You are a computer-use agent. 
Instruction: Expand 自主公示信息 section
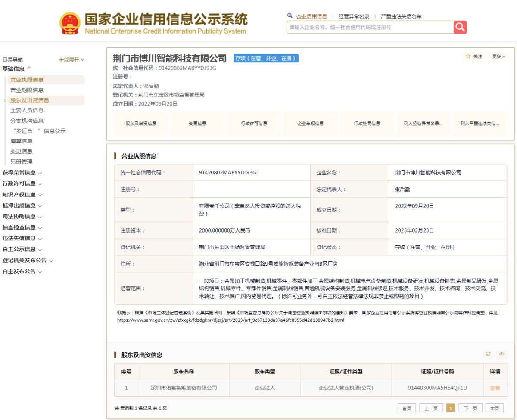pyautogui.click(x=22, y=249)
